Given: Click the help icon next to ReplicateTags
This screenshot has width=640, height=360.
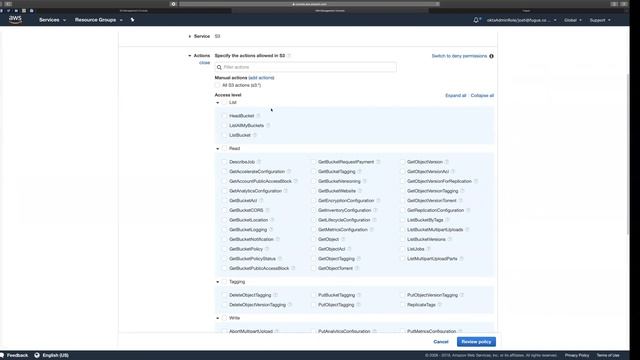Looking at the screenshot, I should pos(440,305).
